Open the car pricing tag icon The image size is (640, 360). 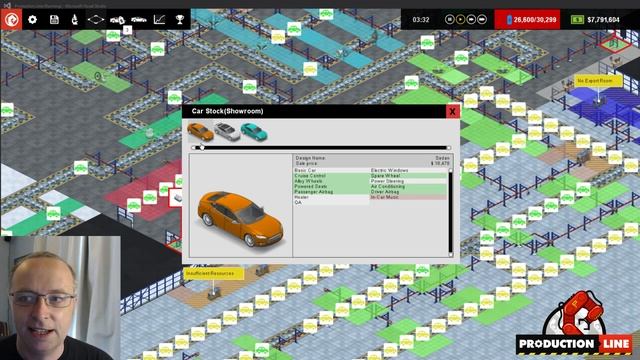point(117,19)
